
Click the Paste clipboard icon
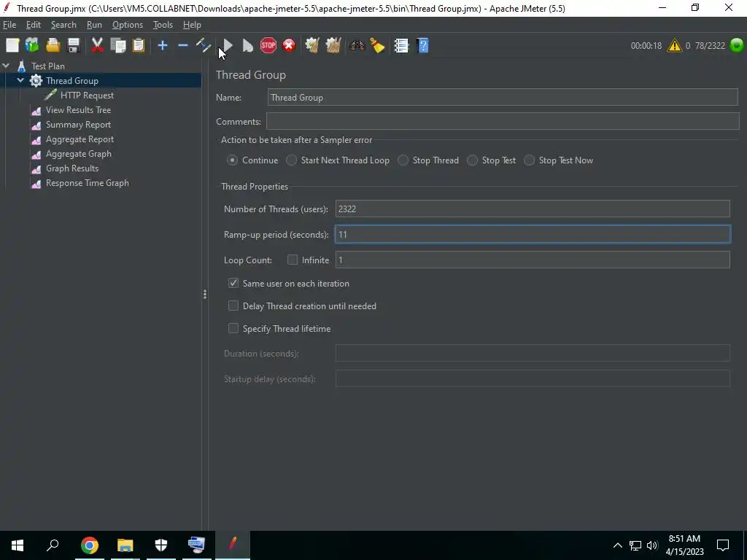138,45
